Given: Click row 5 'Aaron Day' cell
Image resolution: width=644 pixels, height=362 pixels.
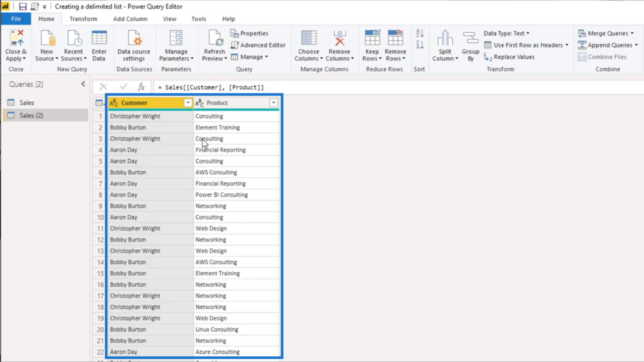Looking at the screenshot, I should pos(151,161).
